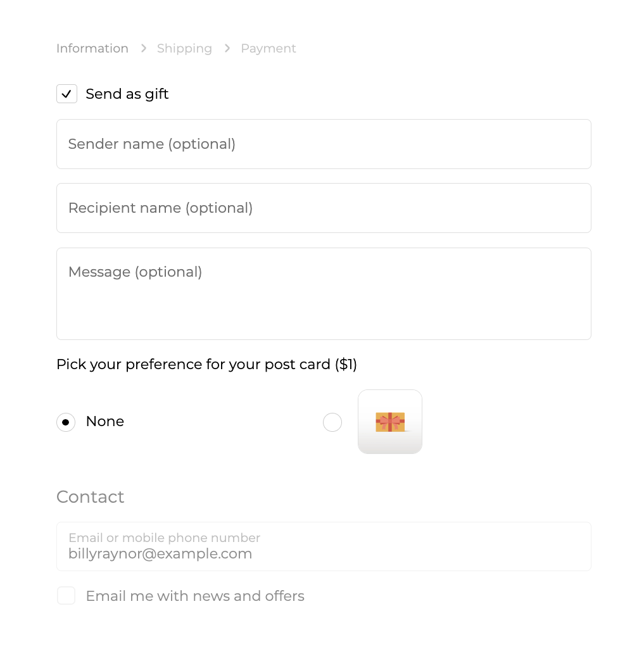Click the chevron between Shipping and Payment

(227, 48)
